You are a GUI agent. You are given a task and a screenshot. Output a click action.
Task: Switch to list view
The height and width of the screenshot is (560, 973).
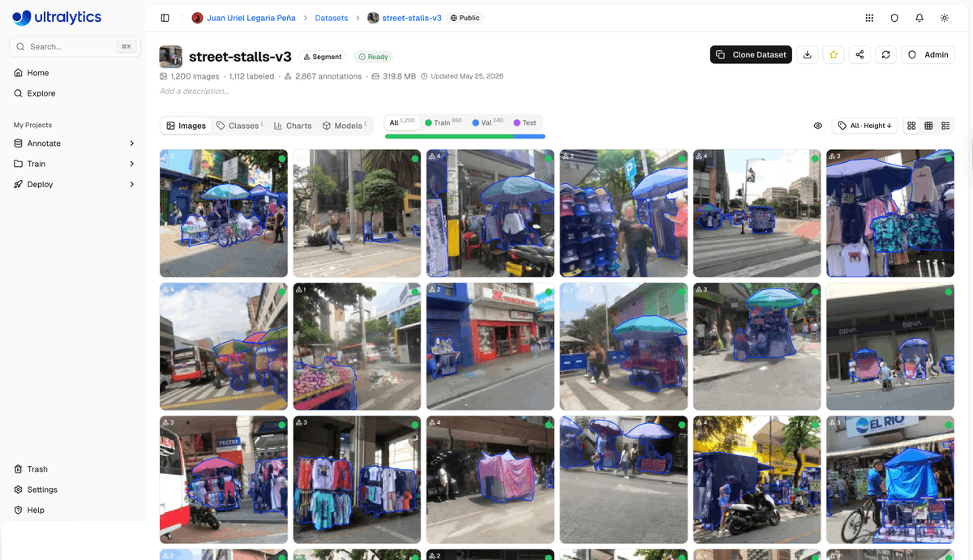coord(945,126)
